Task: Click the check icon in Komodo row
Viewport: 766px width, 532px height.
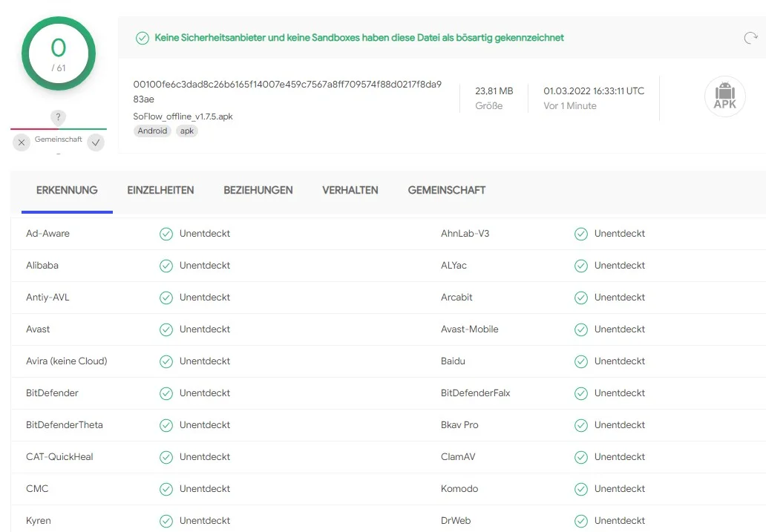Action: click(x=581, y=489)
